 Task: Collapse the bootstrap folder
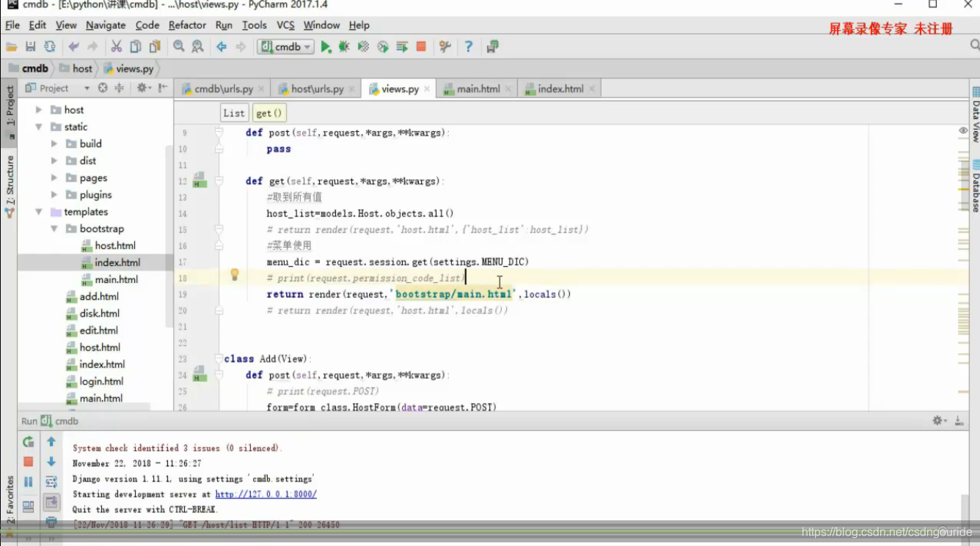pyautogui.click(x=54, y=229)
